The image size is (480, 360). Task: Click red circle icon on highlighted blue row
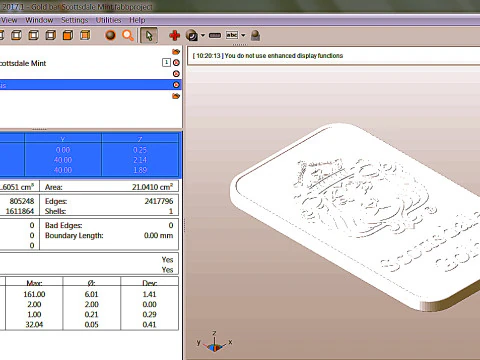click(176, 85)
